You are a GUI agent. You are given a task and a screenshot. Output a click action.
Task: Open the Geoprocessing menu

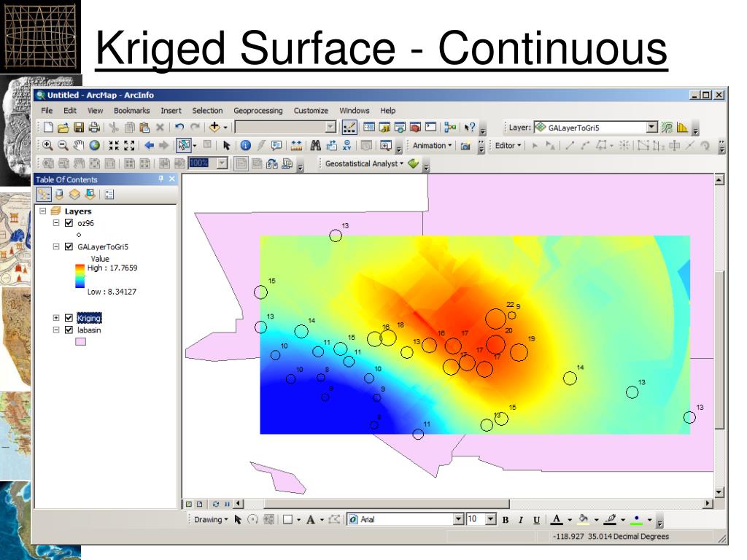[x=258, y=111]
